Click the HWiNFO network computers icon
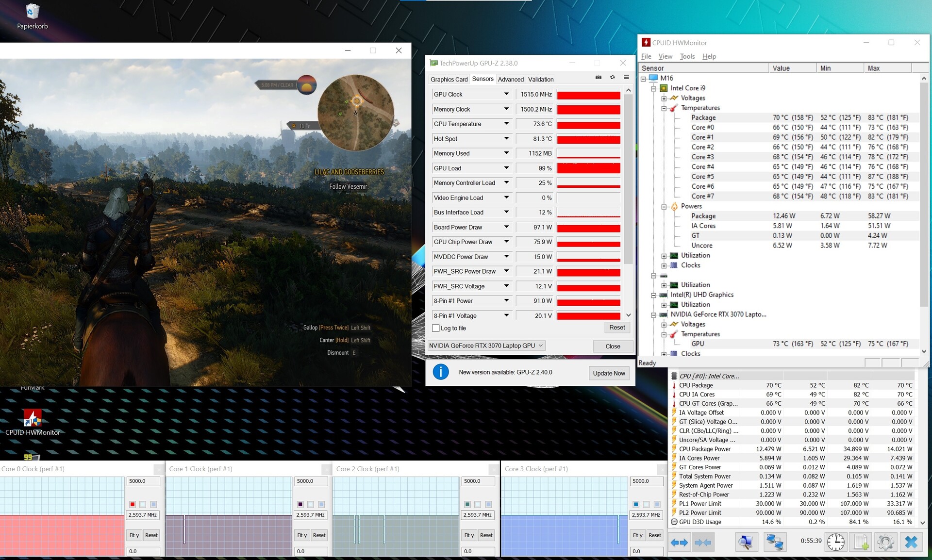Image resolution: width=932 pixels, height=560 pixels. (775, 542)
